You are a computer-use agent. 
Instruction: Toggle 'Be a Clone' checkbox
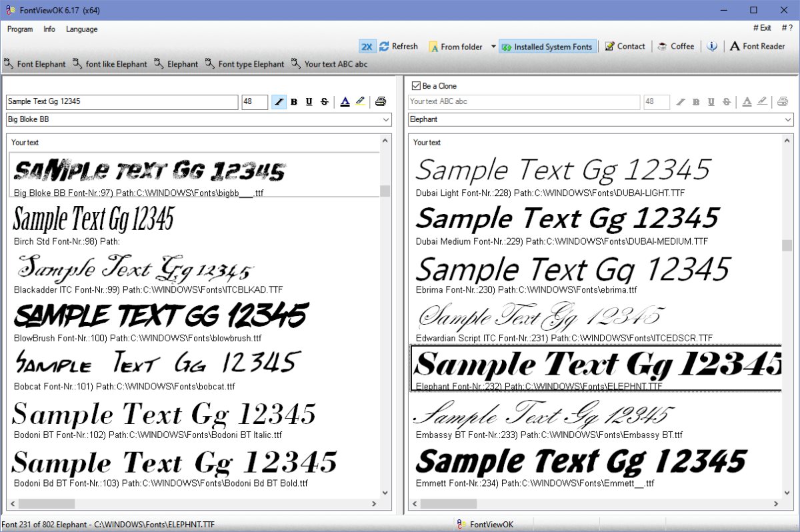click(x=417, y=86)
